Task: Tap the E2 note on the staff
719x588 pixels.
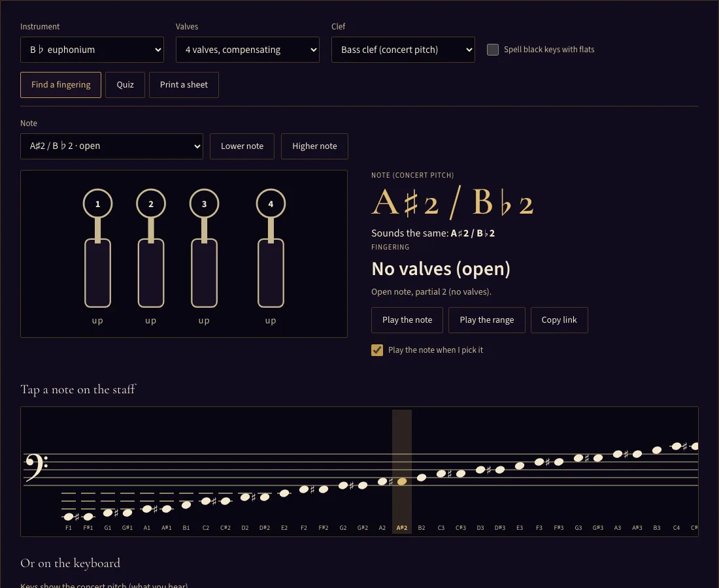Action: (284, 493)
